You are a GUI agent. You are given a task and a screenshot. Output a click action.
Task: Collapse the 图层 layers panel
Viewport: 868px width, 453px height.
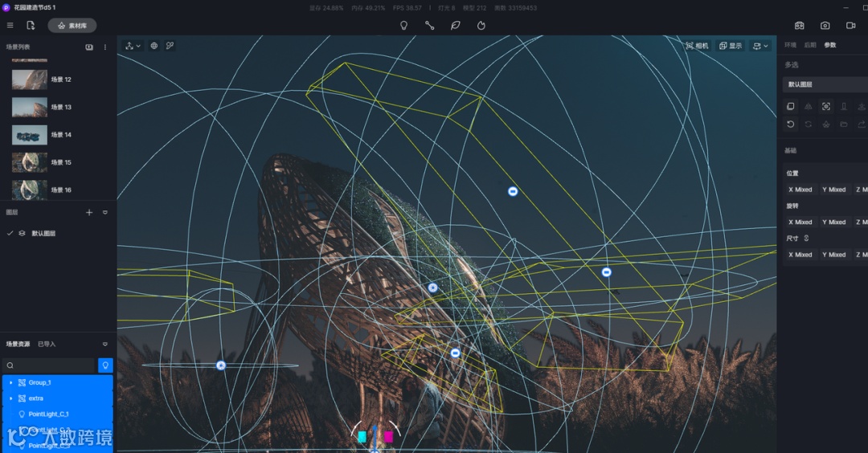point(105,212)
